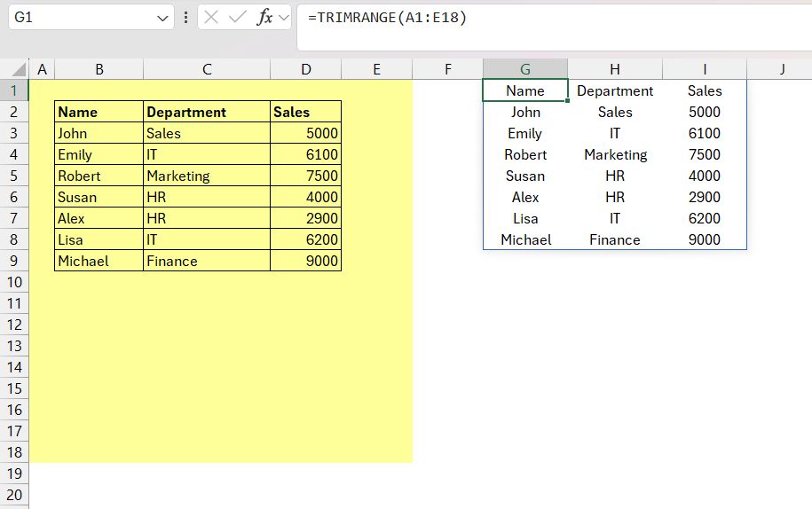Click cell B7 containing Alex
Viewport: 812px width, 509px height.
pyautogui.click(x=99, y=218)
